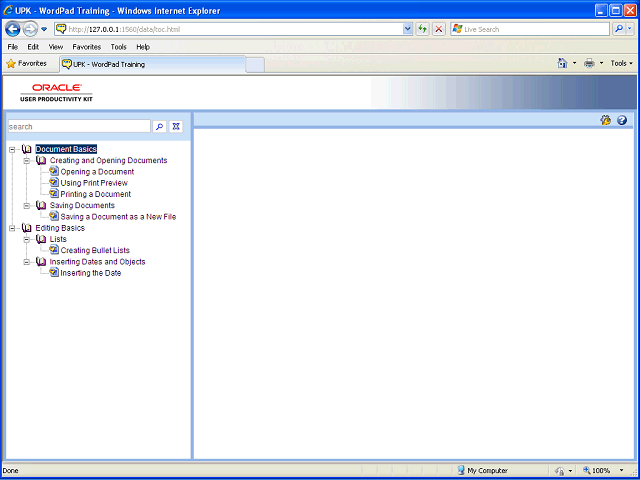
Task: Click the Editing Basics book icon
Action: tap(27, 228)
